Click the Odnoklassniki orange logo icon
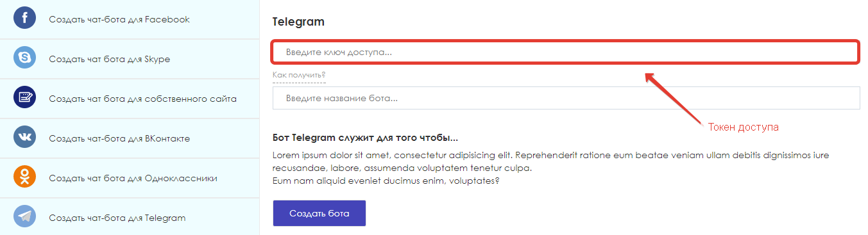Viewport: 868px width, 235px height. pyautogui.click(x=25, y=177)
